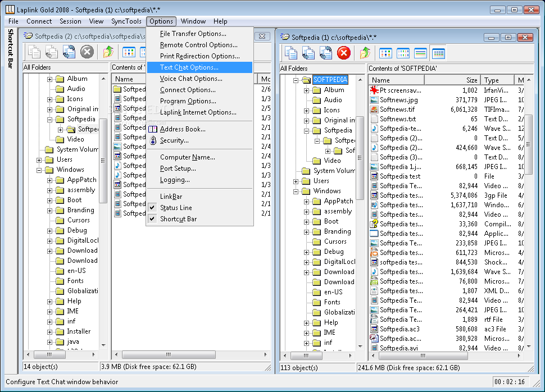Viewport: 545px width, 392px height.
Task: Click scroll-down arrow of Softpedia (1) file list
Action: (x=529, y=347)
